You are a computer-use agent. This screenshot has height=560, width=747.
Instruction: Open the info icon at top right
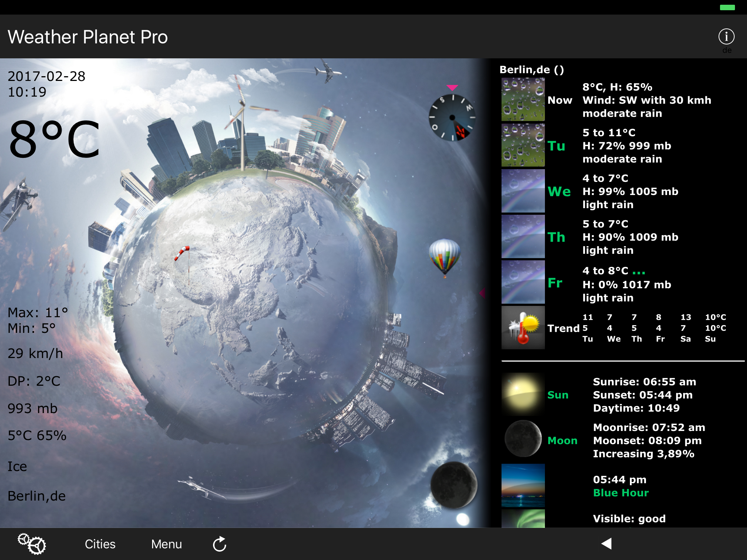(726, 36)
